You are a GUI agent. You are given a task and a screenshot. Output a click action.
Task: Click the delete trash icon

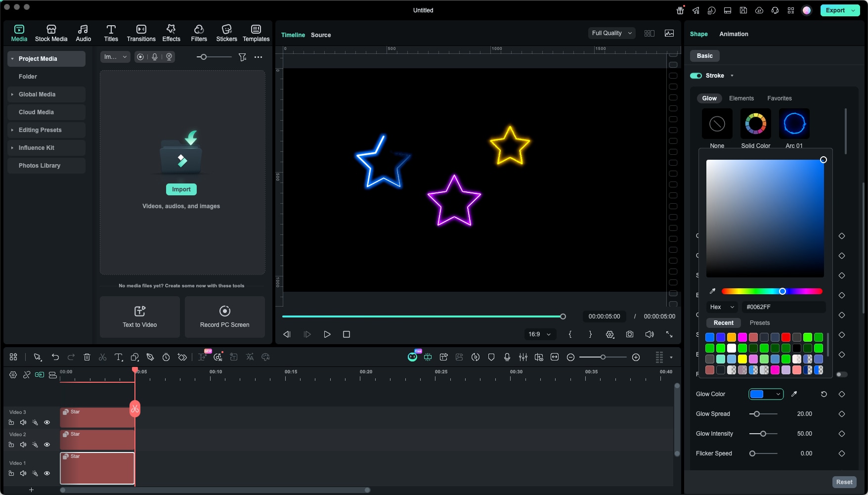click(x=87, y=357)
